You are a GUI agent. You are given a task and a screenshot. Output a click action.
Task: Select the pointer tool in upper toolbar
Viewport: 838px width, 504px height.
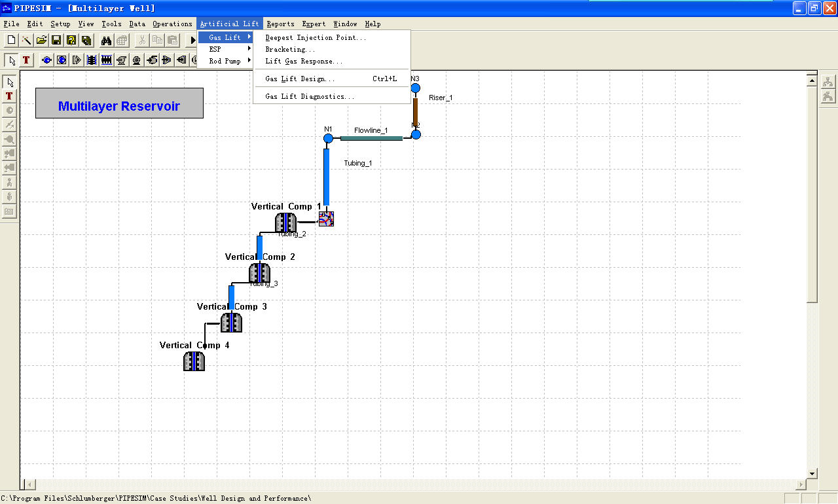12,60
